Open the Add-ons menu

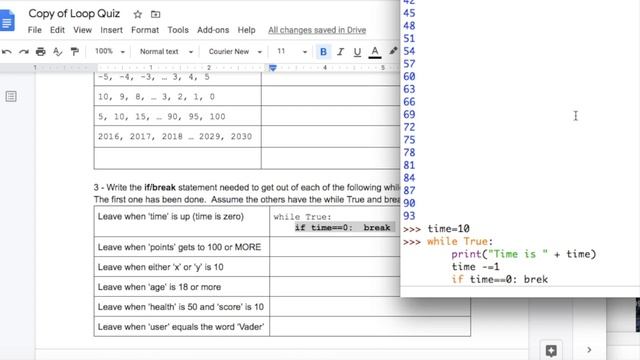(213, 30)
